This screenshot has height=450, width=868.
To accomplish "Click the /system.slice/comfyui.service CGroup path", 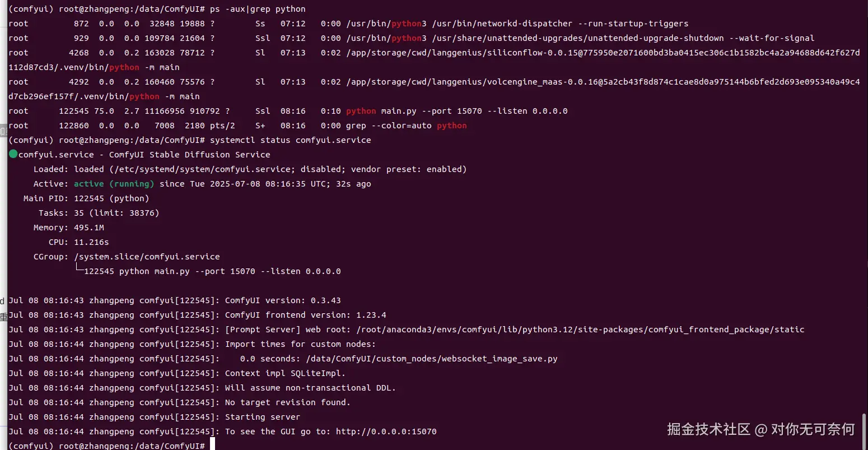I will pyautogui.click(x=147, y=257).
